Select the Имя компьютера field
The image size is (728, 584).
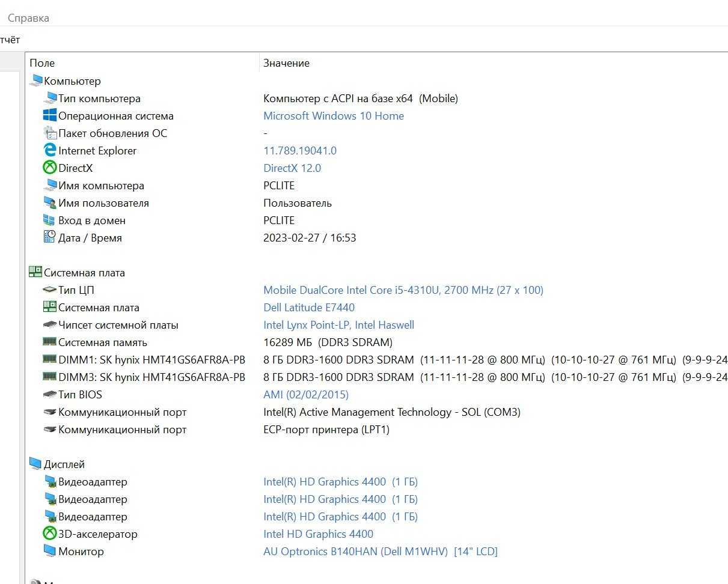coord(101,186)
